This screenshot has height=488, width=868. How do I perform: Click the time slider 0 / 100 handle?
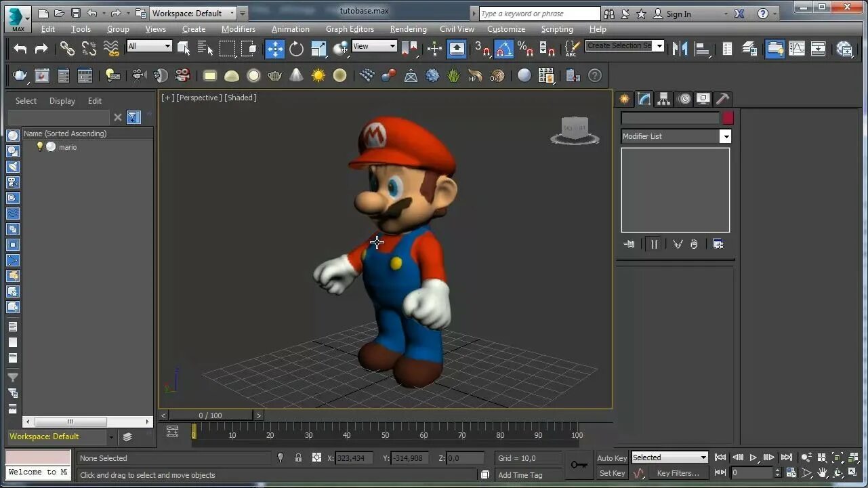click(x=210, y=415)
